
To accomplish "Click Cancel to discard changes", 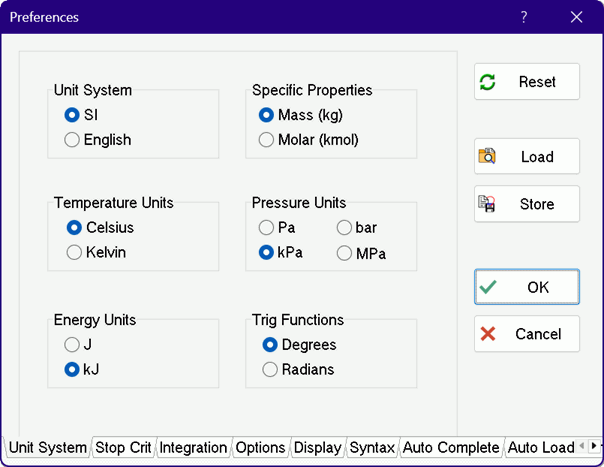I will (526, 334).
